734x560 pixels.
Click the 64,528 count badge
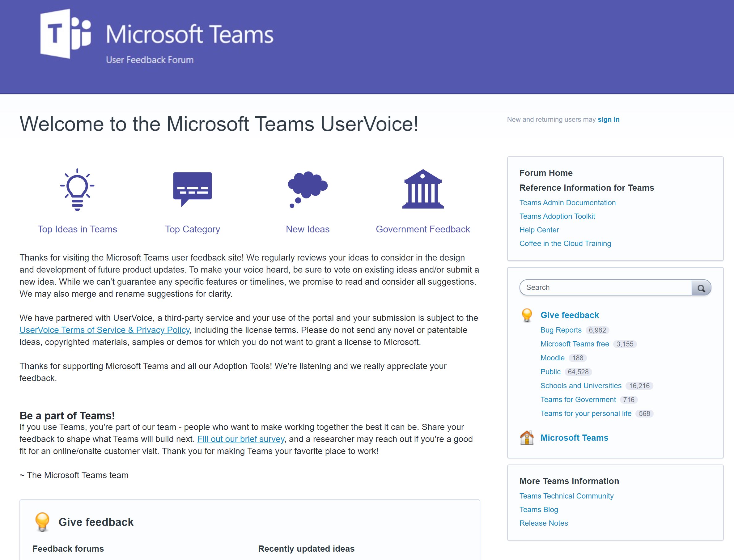[578, 372]
